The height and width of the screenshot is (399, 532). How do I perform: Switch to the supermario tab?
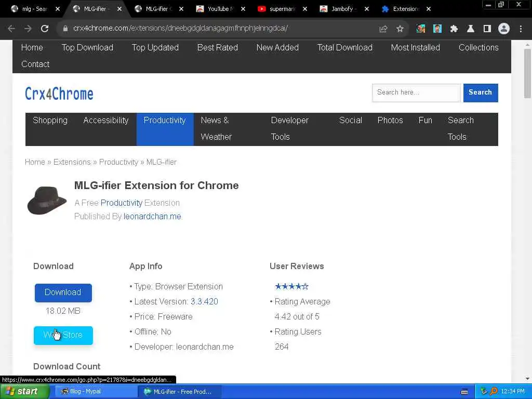coord(282,9)
